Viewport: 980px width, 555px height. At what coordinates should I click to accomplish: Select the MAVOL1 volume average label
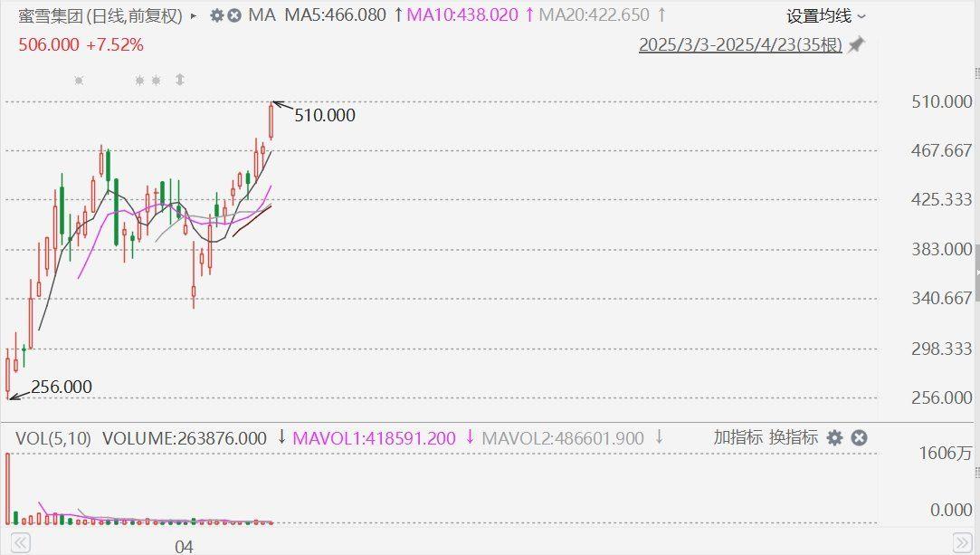coord(374,438)
